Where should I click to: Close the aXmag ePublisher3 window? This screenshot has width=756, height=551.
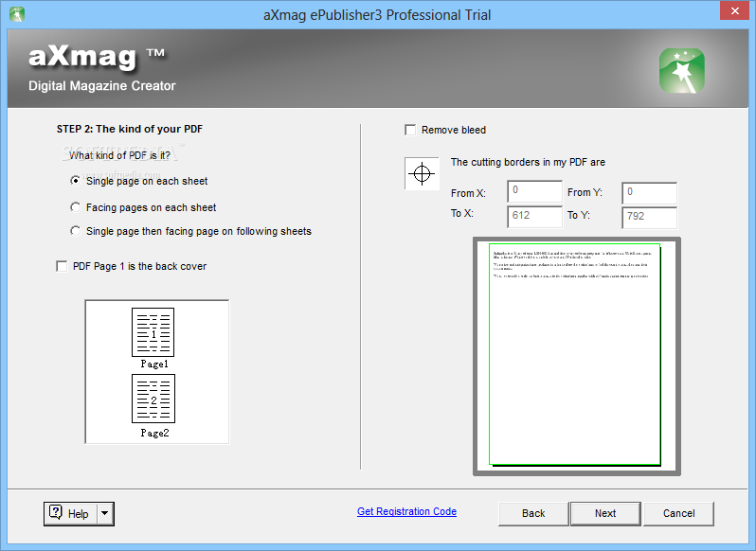pos(735,10)
